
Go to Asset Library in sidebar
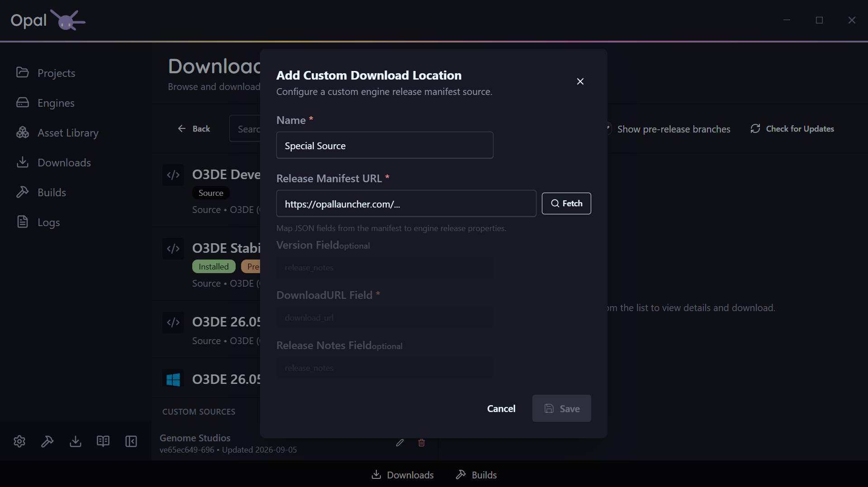coord(57,132)
